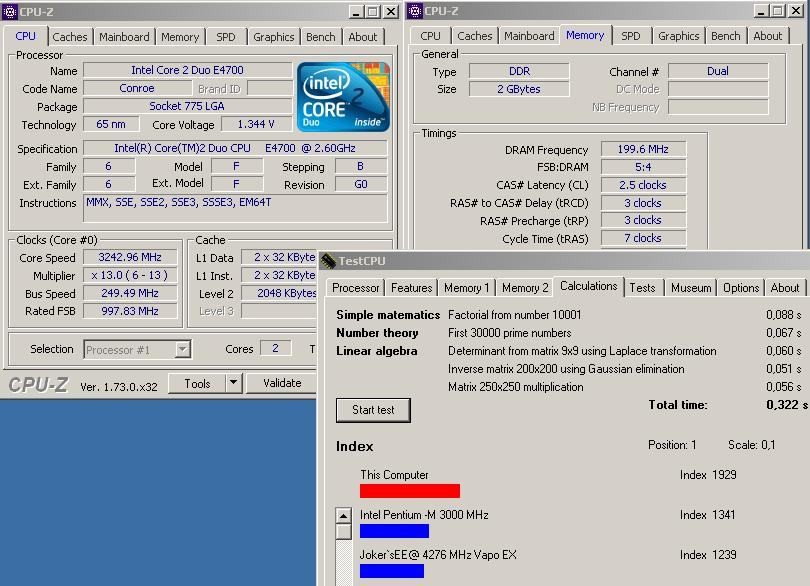Image resolution: width=810 pixels, height=586 pixels.
Task: Open the Features tab in TestCPU
Action: 411,288
